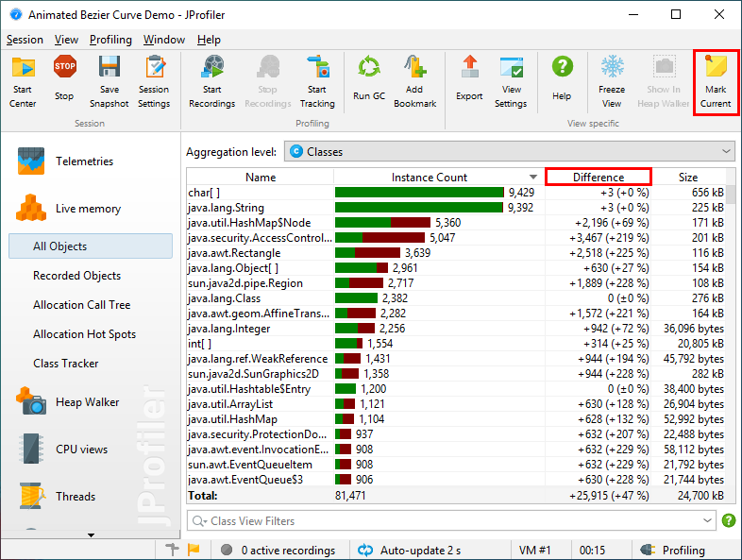
Task: Open the Profiling menu
Action: (110, 40)
